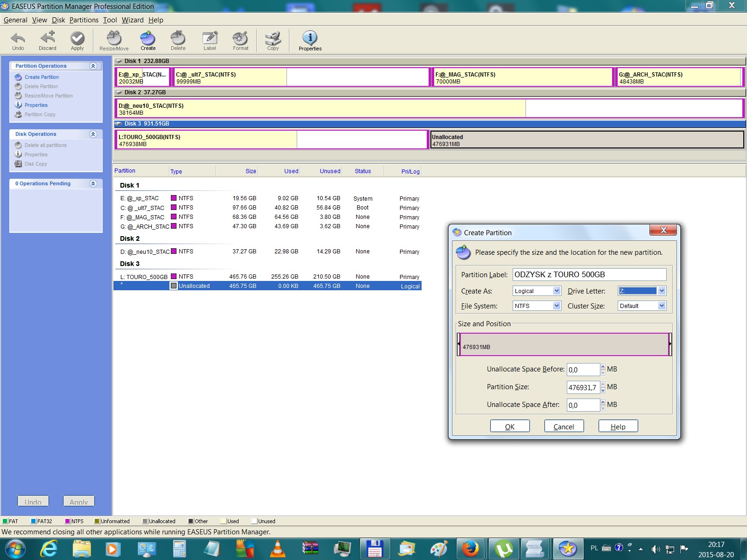The width and height of the screenshot is (747, 560).
Task: Open uTorrent from the taskbar
Action: tap(504, 549)
